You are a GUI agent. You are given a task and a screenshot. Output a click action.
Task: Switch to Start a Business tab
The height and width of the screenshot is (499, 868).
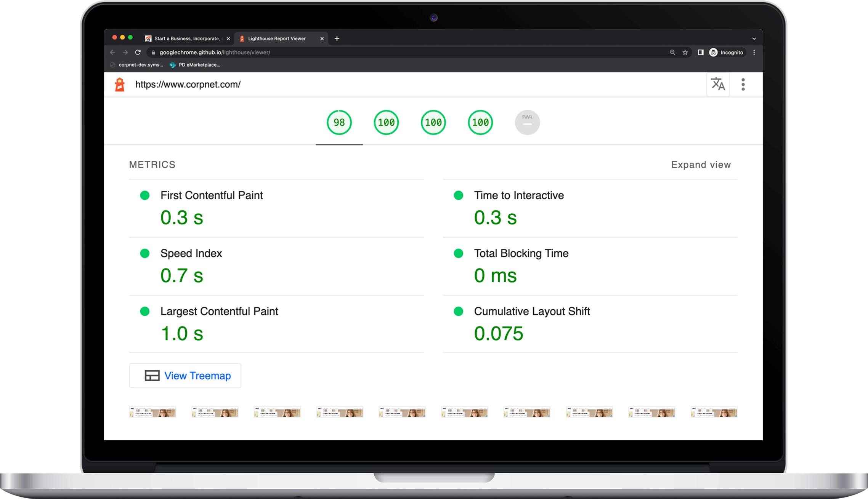(x=187, y=38)
